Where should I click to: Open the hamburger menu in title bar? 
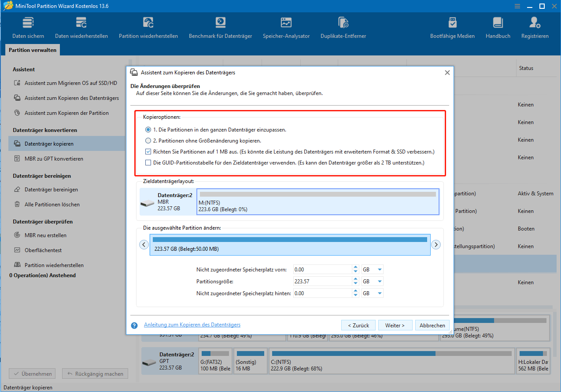tap(517, 6)
